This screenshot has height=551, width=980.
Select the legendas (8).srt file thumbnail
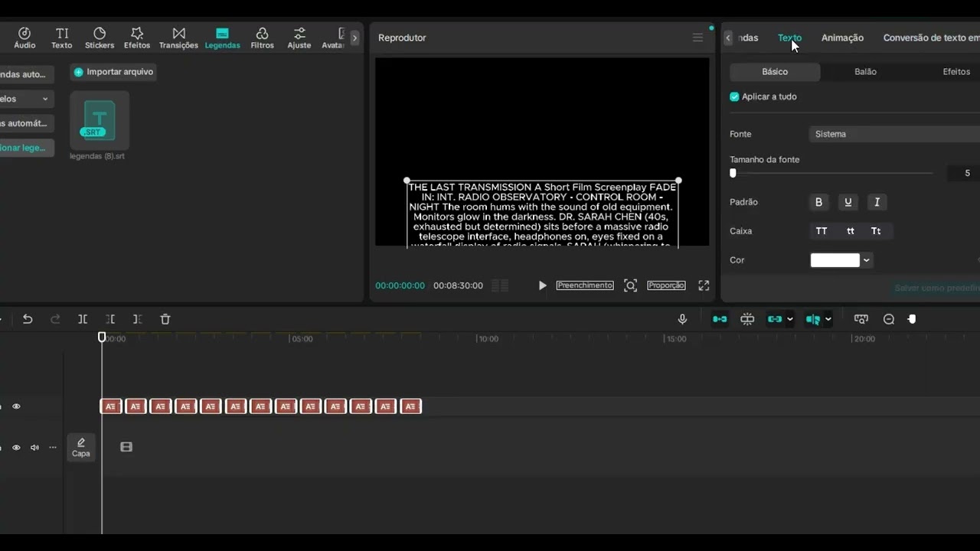100,120
